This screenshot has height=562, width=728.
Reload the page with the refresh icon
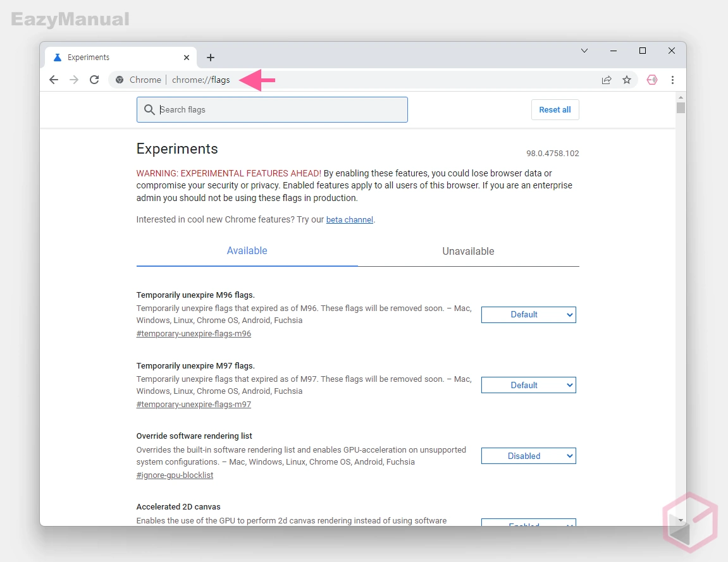94,80
